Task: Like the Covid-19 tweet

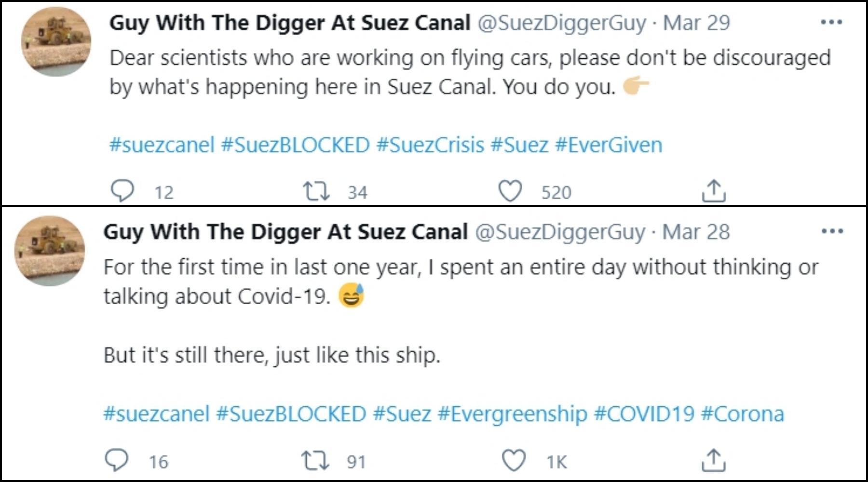Action: coord(514,460)
